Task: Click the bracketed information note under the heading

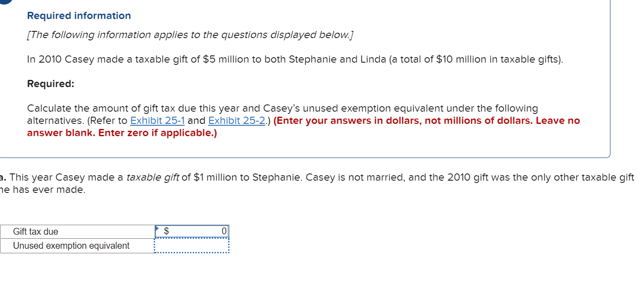Action: coord(190,35)
